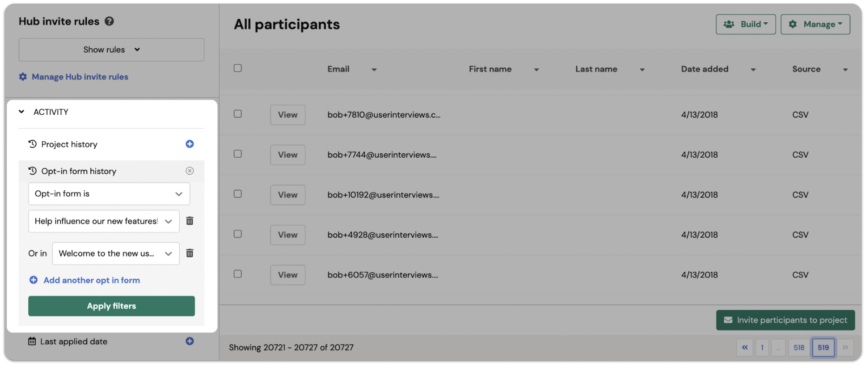Select the bob+7810 participant checkbox

237,114
